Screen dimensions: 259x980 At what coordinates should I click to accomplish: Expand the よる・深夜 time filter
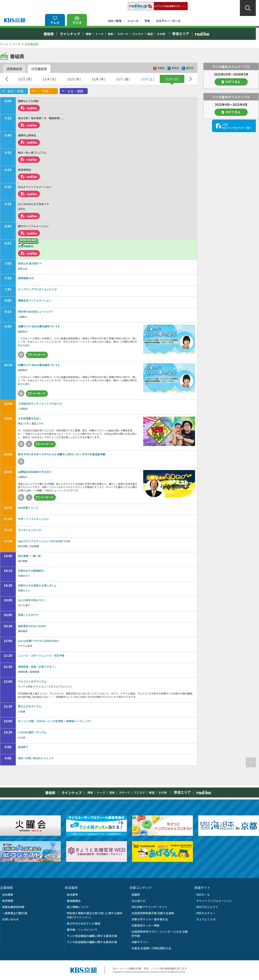pos(74,91)
